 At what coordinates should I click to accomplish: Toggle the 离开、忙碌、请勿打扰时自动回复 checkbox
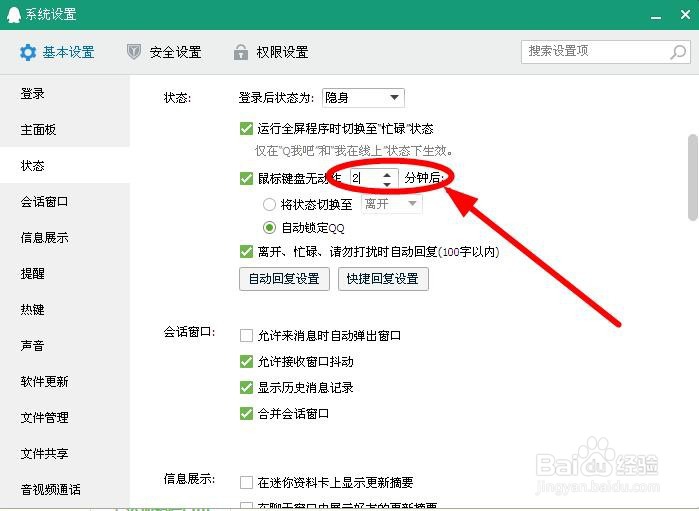tap(246, 251)
